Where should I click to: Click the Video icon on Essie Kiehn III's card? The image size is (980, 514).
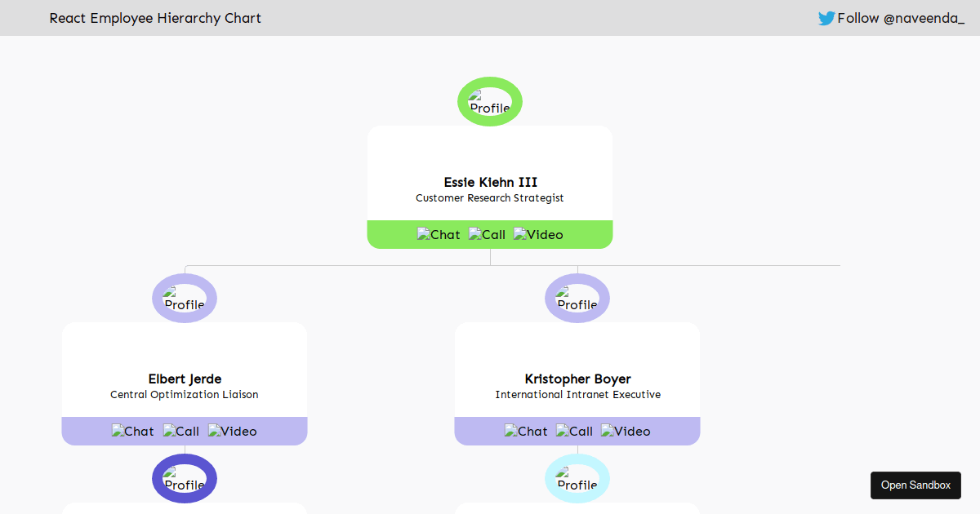538,234
